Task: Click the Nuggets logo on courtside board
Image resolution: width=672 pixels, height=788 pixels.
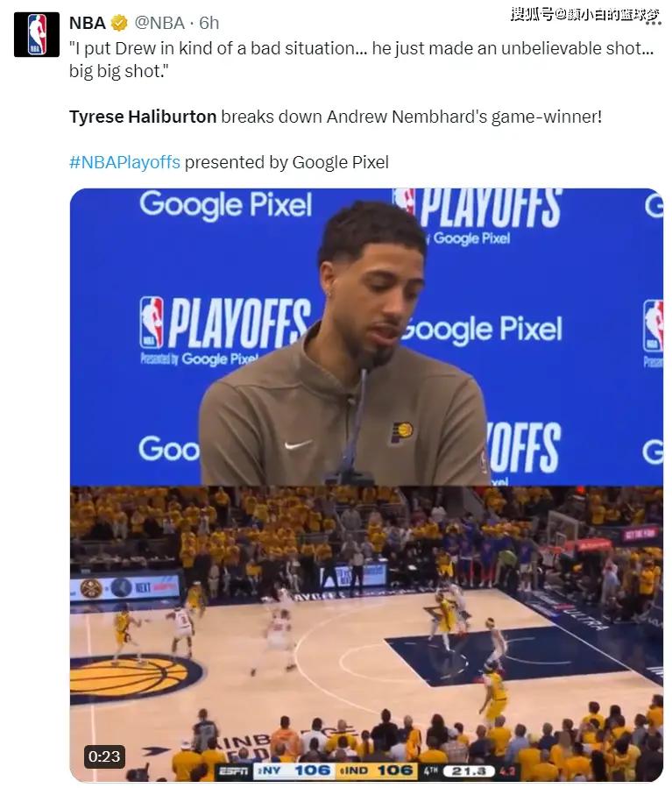Action: 91,588
